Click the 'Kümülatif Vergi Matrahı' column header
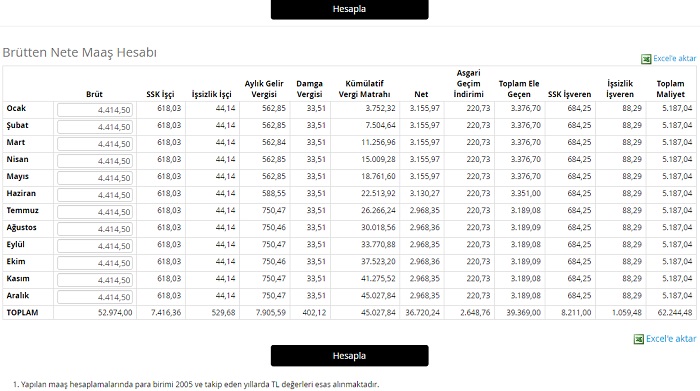Viewport: 700px width, 391px height. [364, 89]
